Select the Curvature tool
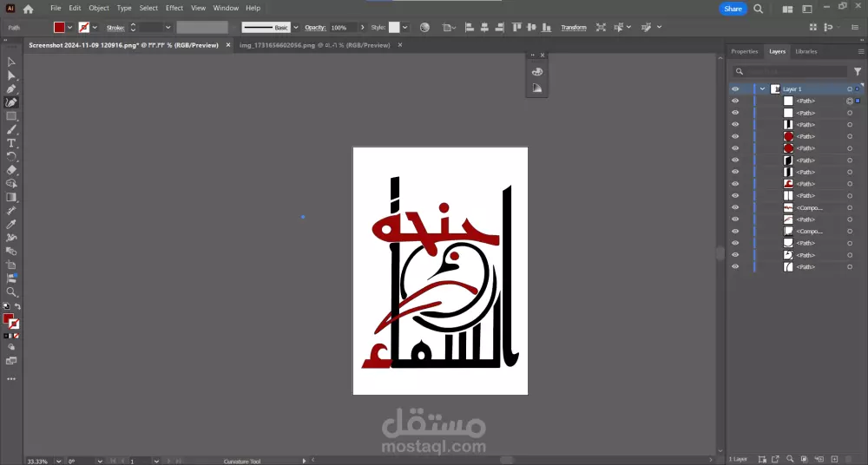Image resolution: width=868 pixels, height=465 pixels. click(11, 102)
